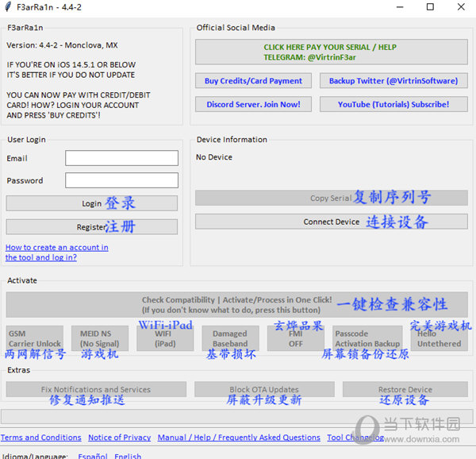
Task: Open Backup Twitter @VirtrinSoftware button
Action: point(393,81)
